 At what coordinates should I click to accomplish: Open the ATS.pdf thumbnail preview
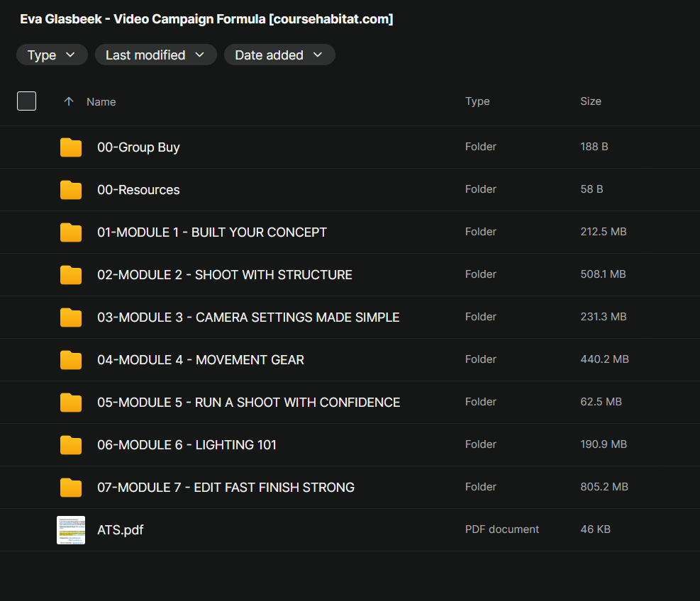[x=71, y=530]
